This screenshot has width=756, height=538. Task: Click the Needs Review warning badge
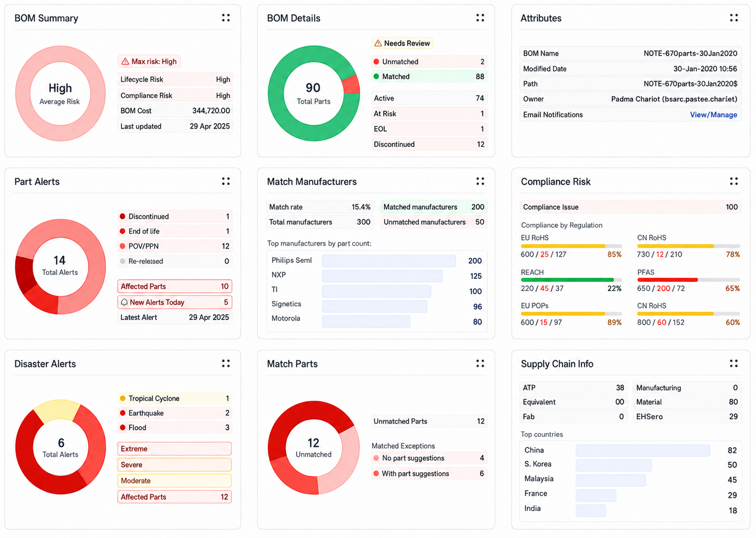[402, 43]
